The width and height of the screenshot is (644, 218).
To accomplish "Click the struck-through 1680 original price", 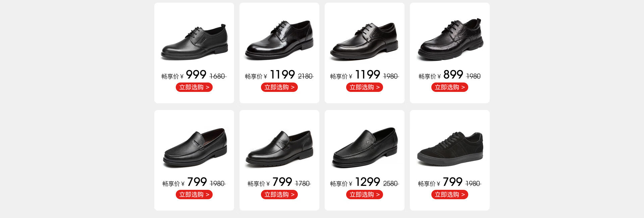I will point(218,76).
